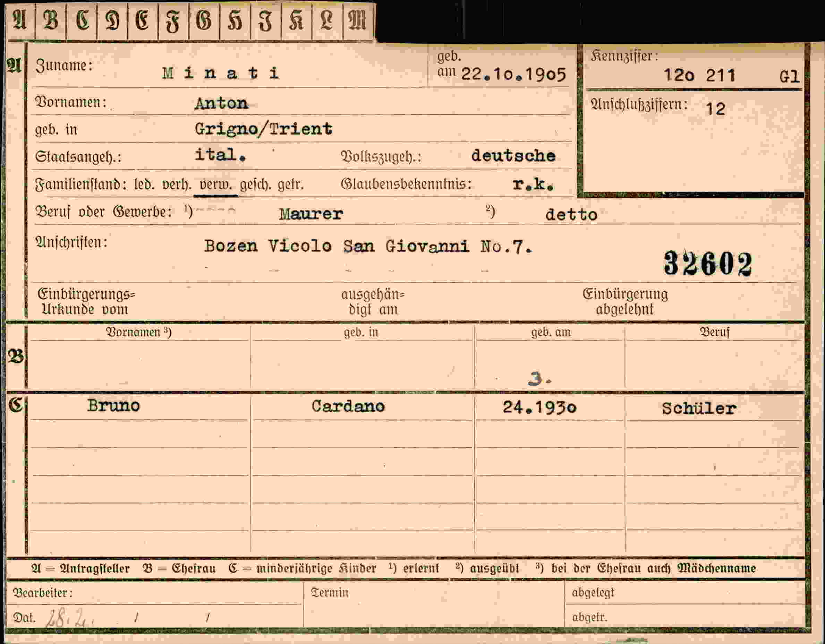The width and height of the screenshot is (825, 644).
Task: Click the 'geb. am' column header
Action: click(551, 332)
